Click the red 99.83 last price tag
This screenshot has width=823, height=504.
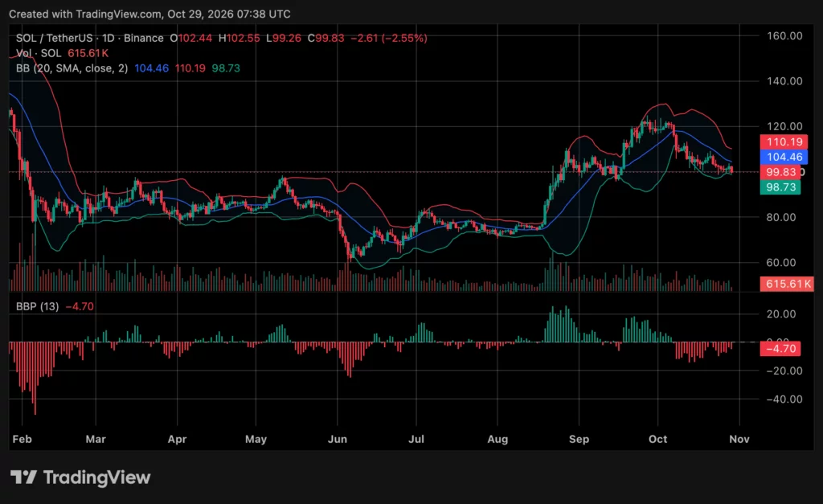click(x=780, y=172)
